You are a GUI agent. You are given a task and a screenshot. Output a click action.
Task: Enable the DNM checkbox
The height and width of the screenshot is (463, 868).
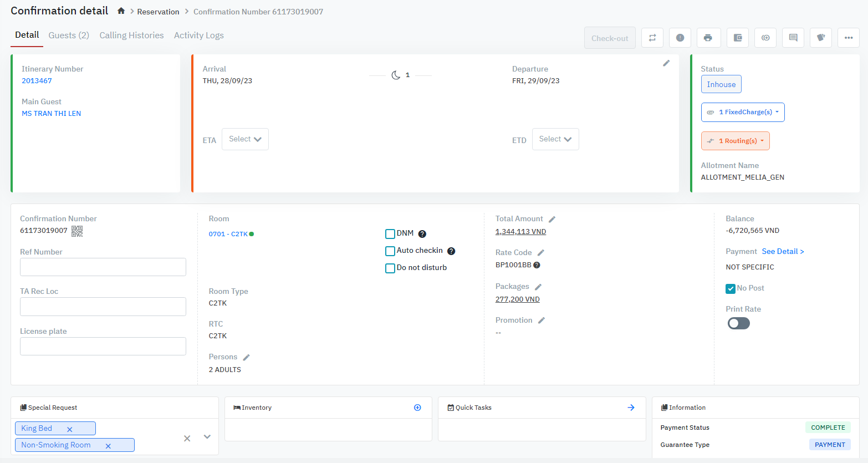pos(390,234)
